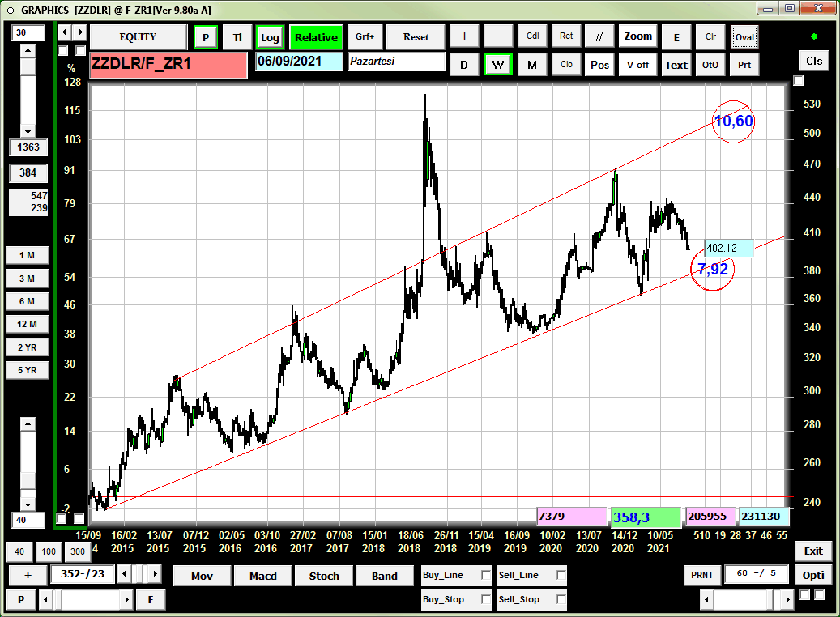Click the vertical line drawing tool button
840x617 pixels.
pos(464,37)
